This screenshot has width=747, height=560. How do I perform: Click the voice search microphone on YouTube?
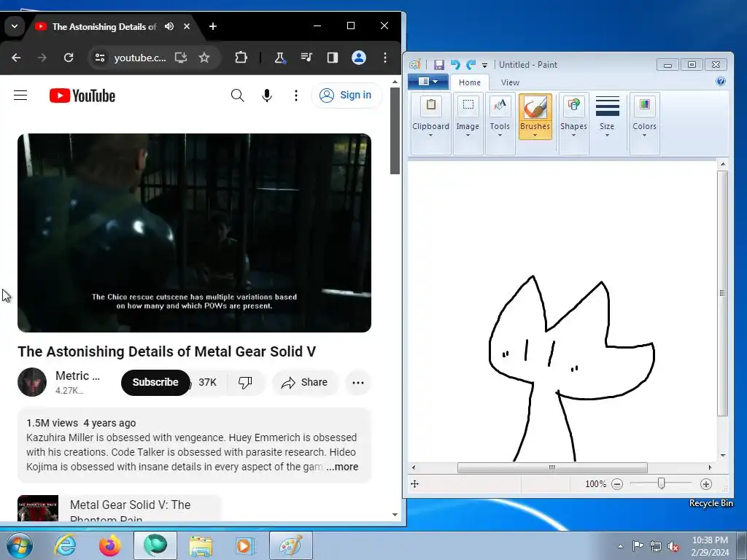pyautogui.click(x=267, y=96)
